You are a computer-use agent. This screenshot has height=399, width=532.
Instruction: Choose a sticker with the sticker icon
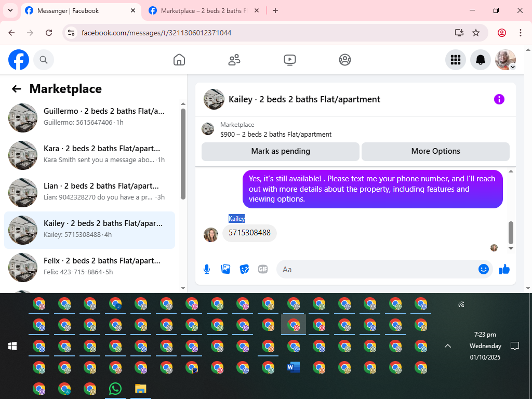(244, 270)
